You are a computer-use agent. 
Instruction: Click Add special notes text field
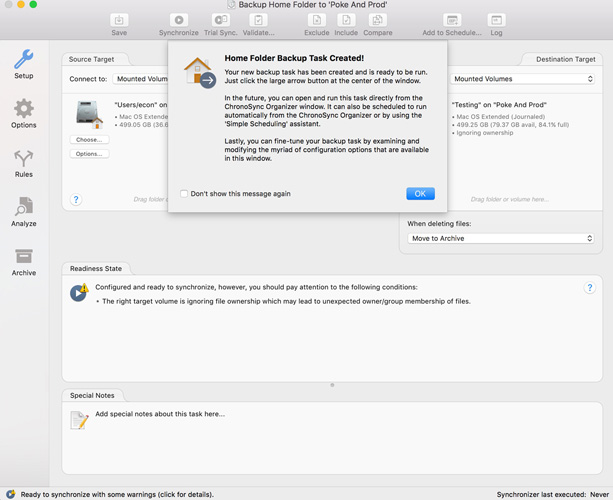pyautogui.click(x=160, y=414)
